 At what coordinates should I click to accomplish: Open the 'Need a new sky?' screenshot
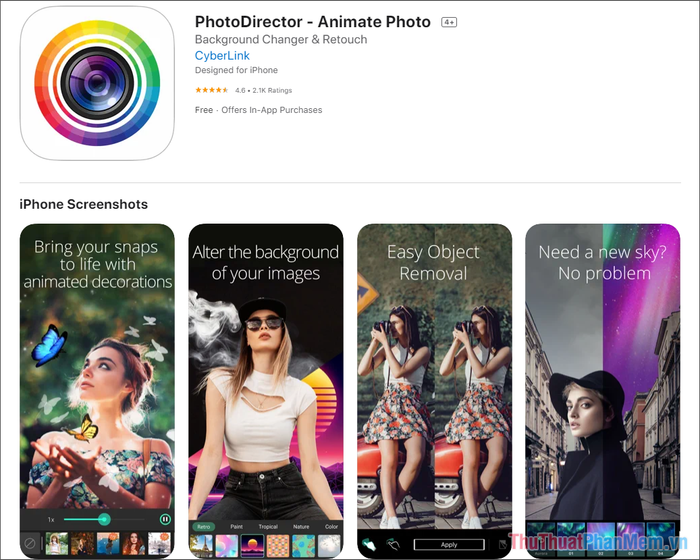click(x=603, y=391)
